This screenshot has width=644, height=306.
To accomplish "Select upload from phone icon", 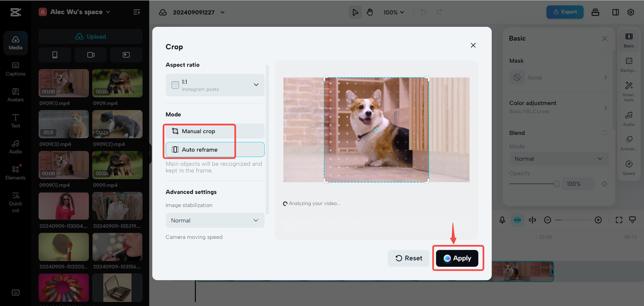I will pos(55,55).
